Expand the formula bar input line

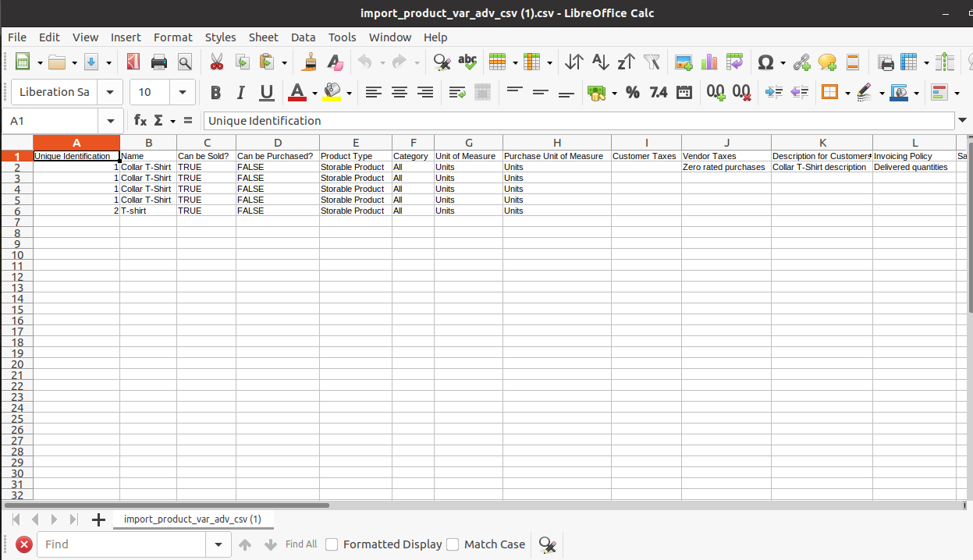click(962, 120)
